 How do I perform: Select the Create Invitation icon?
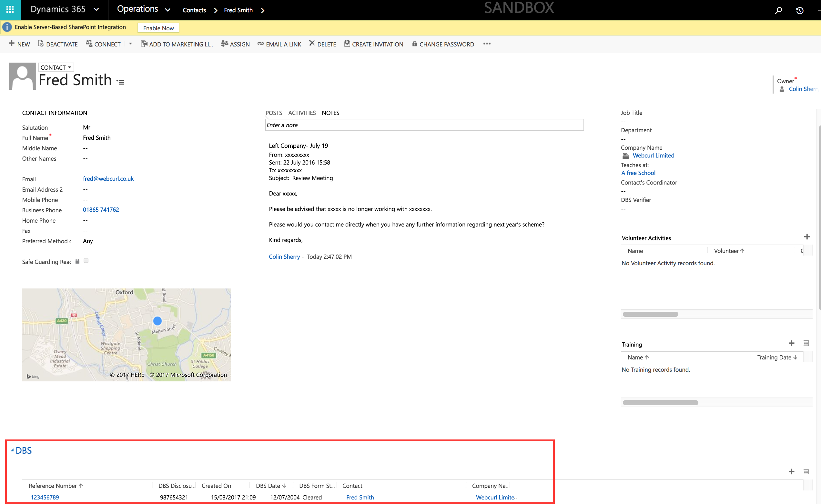point(347,44)
